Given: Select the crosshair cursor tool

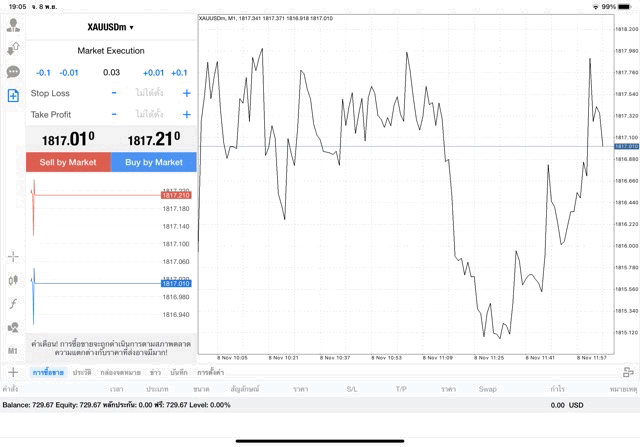Looking at the screenshot, I should (14, 257).
